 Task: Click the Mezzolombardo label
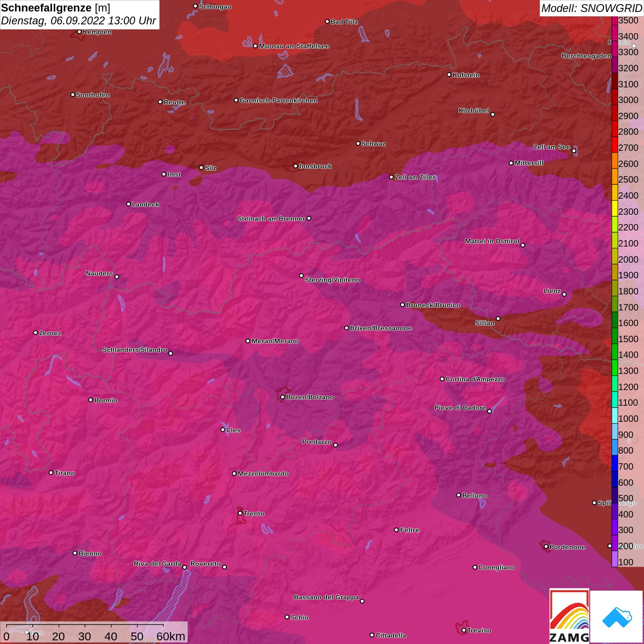click(263, 473)
